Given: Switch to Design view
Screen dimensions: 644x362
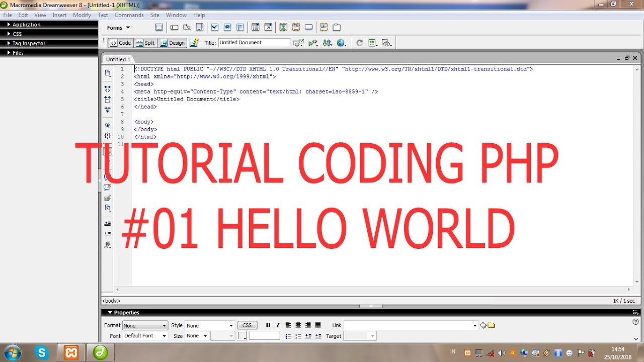Looking at the screenshot, I should click(x=173, y=43).
